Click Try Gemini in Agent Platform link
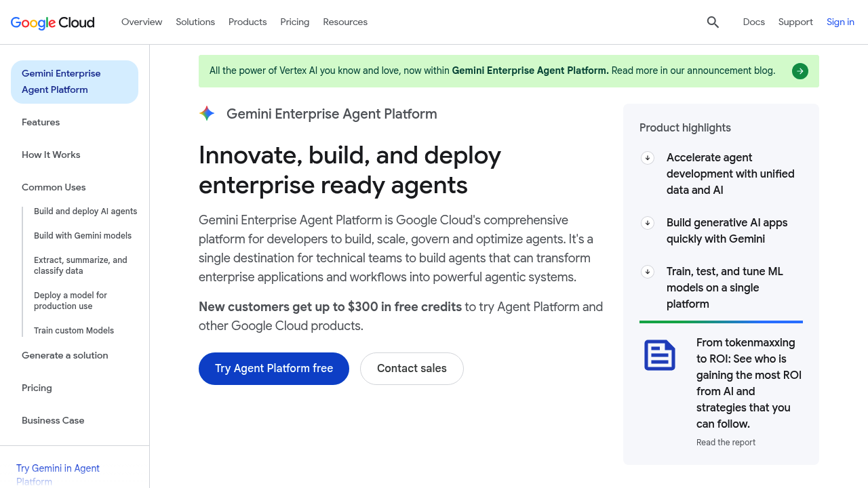The image size is (868, 488). coord(58,475)
